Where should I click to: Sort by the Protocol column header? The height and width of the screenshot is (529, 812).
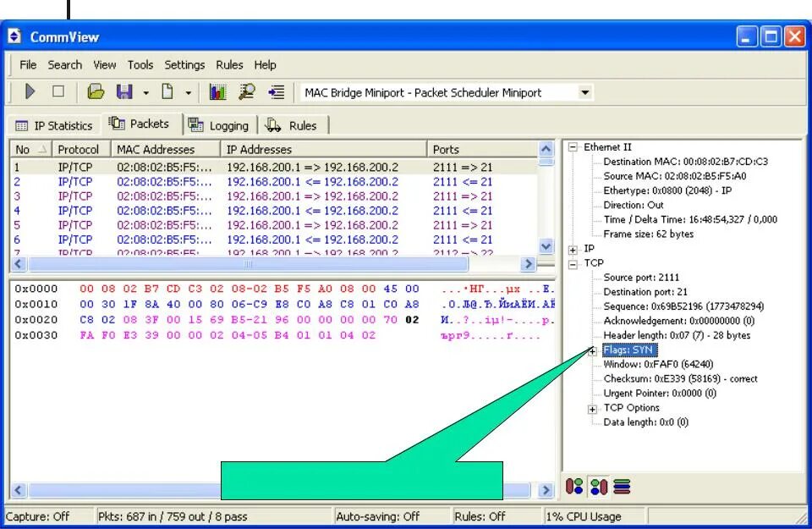pos(81,149)
